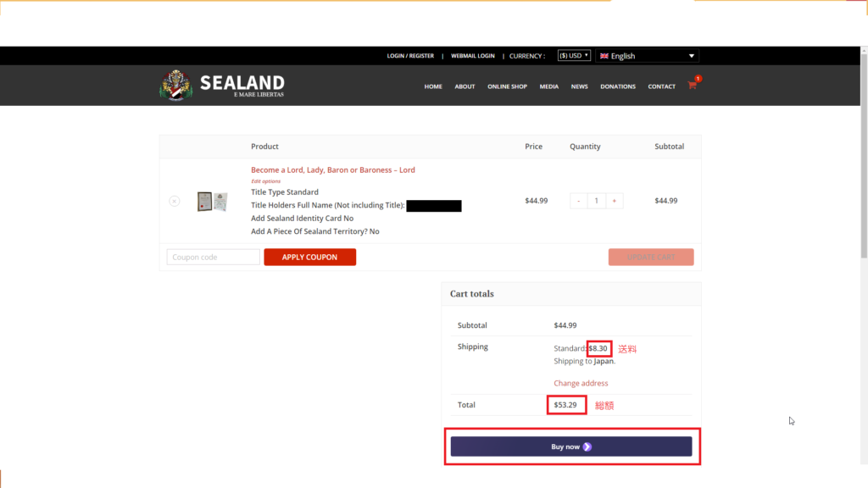Click into the Coupon code field
The height and width of the screenshot is (488, 868).
tap(213, 258)
